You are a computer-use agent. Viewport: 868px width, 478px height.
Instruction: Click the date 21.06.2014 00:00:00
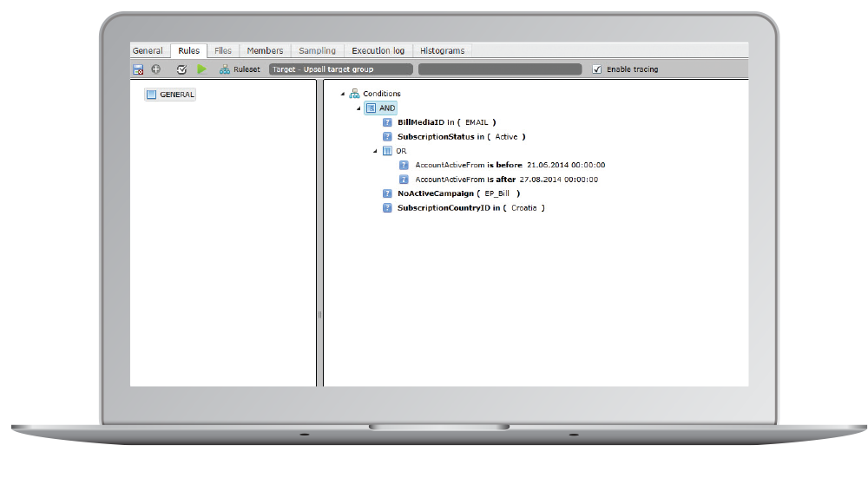[566, 165]
